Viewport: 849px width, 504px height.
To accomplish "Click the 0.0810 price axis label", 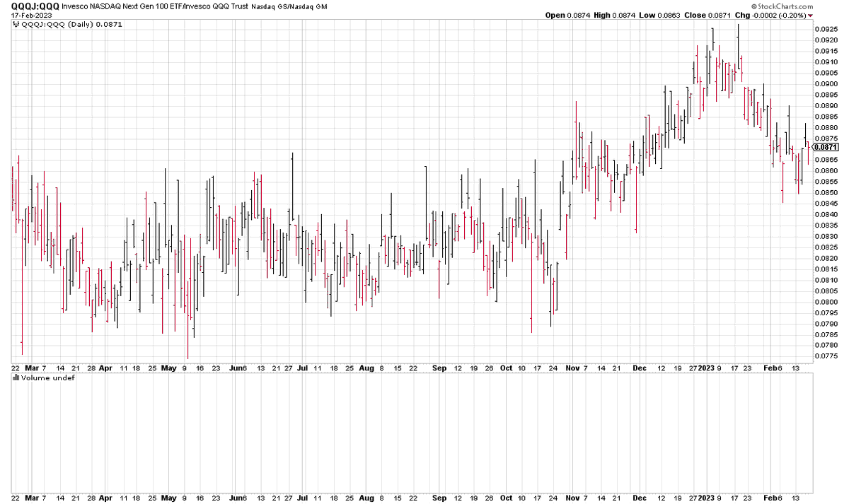I will tap(826, 281).
